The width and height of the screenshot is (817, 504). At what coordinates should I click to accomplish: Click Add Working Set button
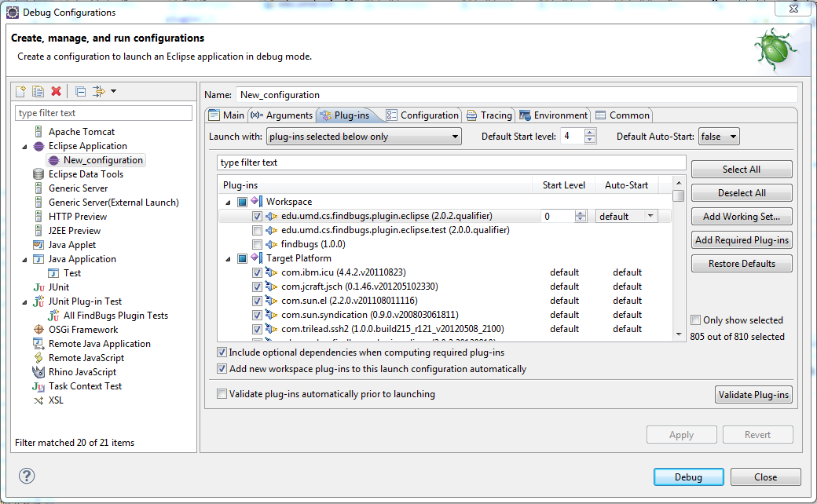(742, 216)
